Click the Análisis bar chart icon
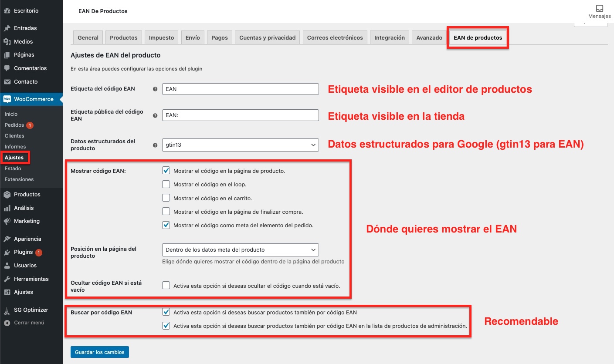The height and width of the screenshot is (364, 614). click(x=7, y=208)
